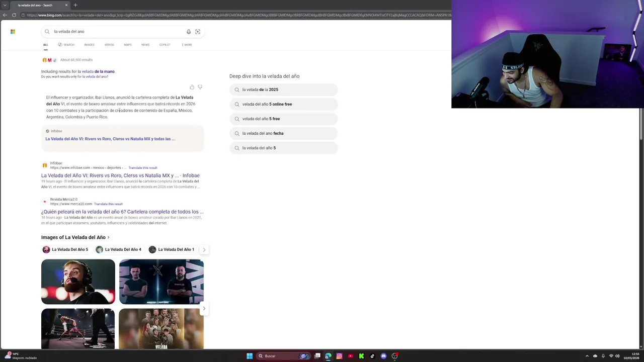The width and height of the screenshot is (644, 362).
Task: Launch TikTok from the taskbar
Action: 372,356
